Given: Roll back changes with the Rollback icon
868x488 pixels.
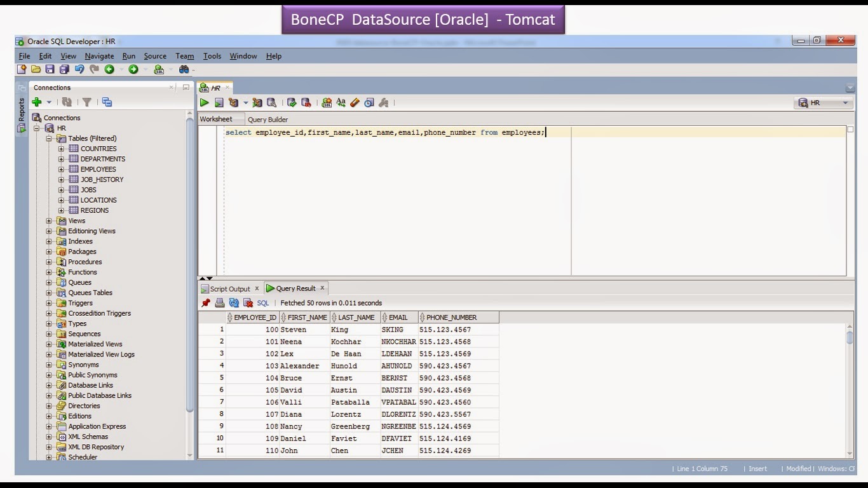Looking at the screenshot, I should (x=306, y=102).
